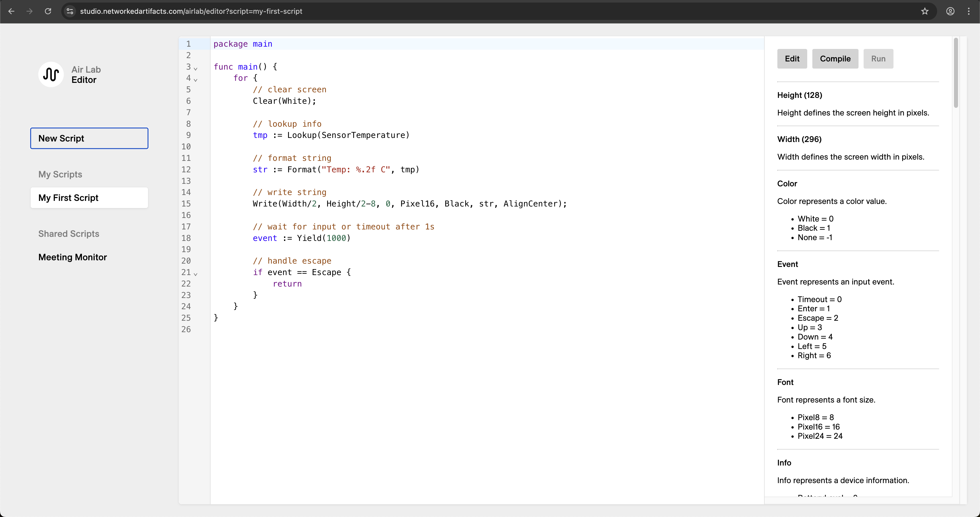Collapse the for loop fold arrow on line 4
The image size is (980, 517).
195,80
